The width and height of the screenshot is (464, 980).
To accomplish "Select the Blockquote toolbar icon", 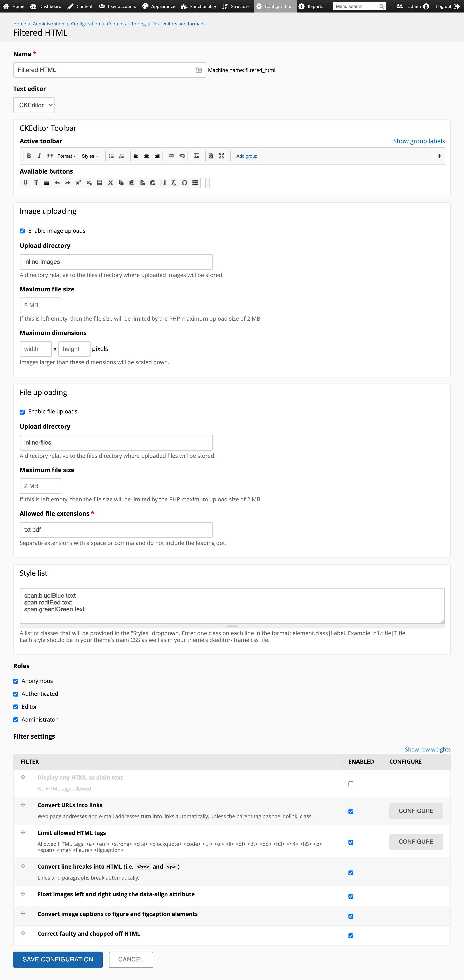I will [50, 156].
